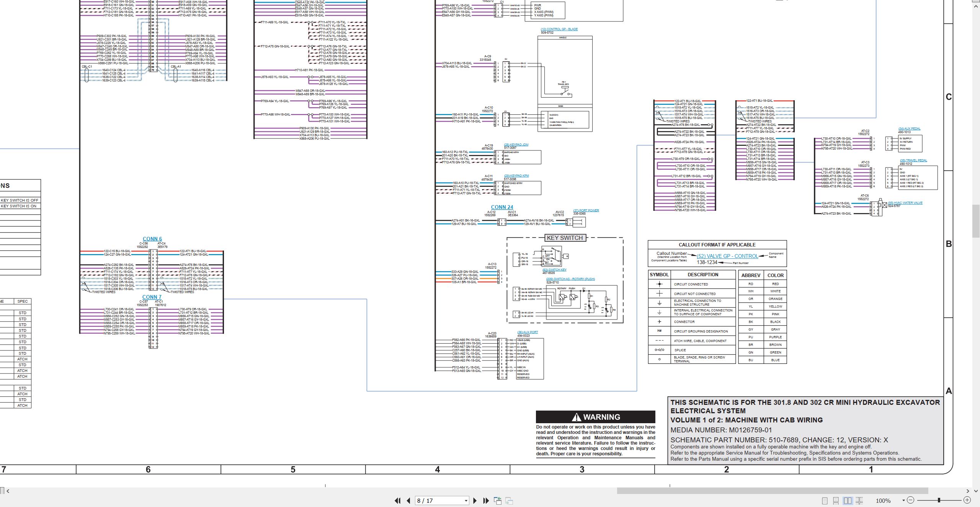Click the BROWN color legend cell
Screen dimensions: 980x507
click(x=775, y=345)
